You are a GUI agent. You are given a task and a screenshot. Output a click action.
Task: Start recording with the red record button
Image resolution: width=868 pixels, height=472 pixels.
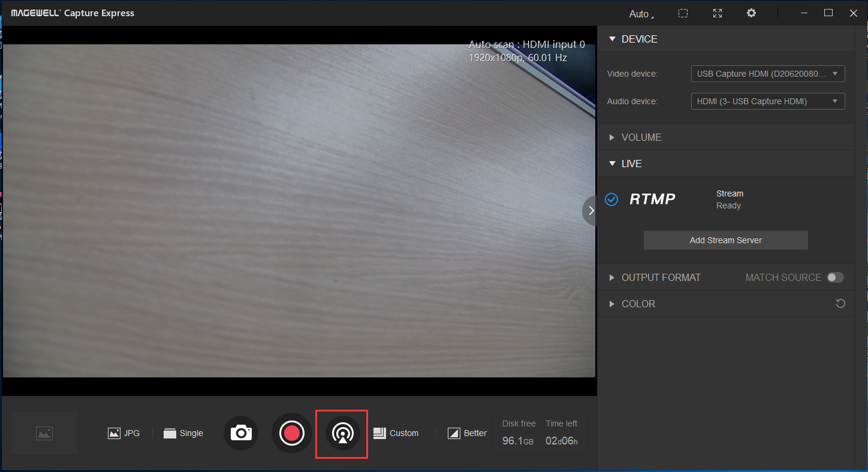(x=292, y=432)
